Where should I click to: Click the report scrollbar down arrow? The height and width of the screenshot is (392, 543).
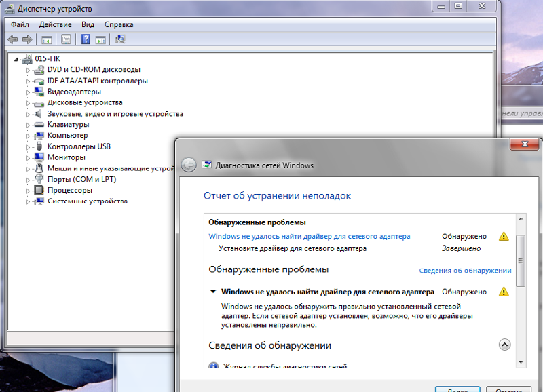pyautogui.click(x=521, y=362)
